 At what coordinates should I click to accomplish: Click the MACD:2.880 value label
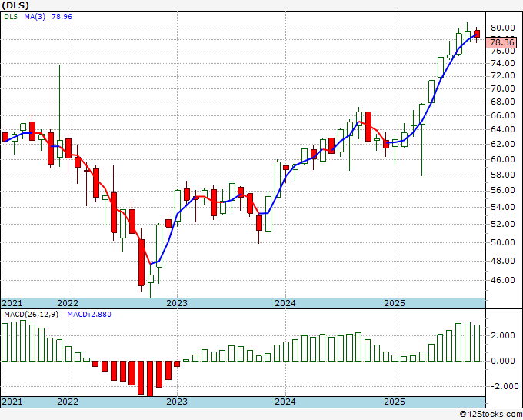(89, 315)
